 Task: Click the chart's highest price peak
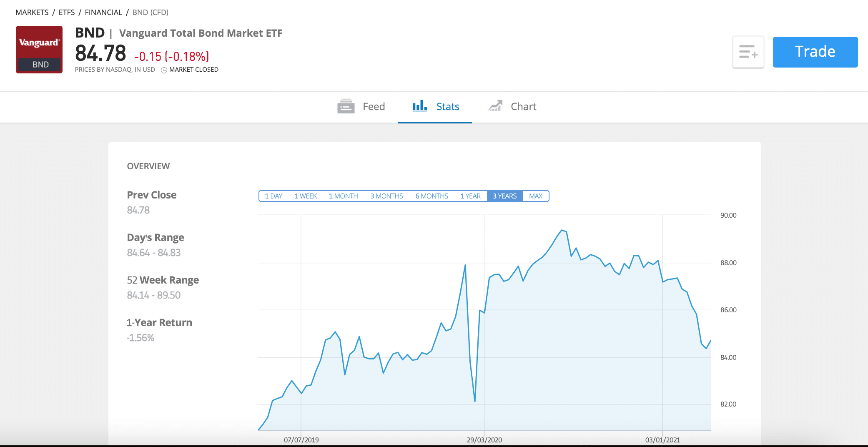pos(562,230)
